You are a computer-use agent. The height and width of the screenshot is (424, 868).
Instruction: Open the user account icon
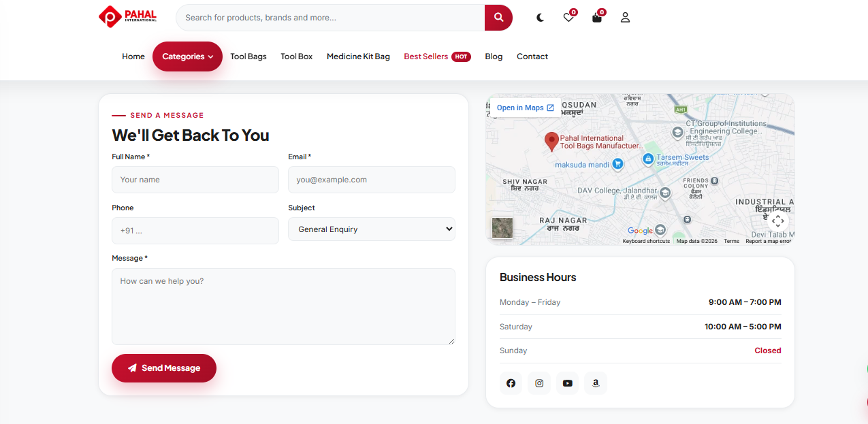(x=625, y=18)
